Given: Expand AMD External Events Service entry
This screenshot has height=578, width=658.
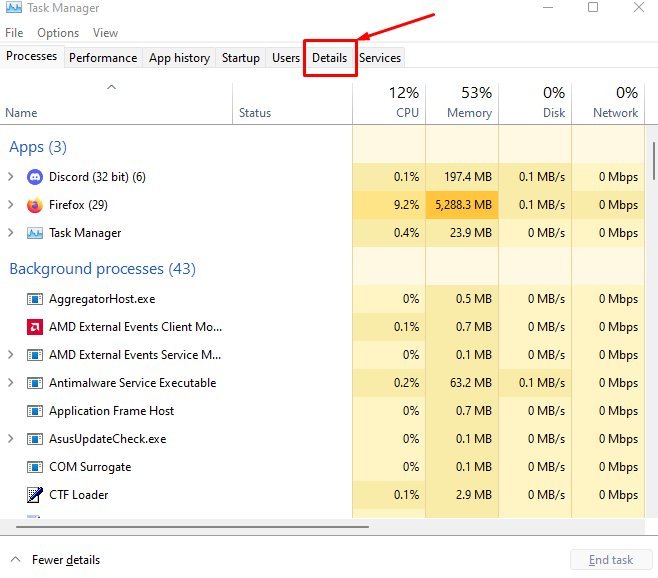Looking at the screenshot, I should click(10, 355).
